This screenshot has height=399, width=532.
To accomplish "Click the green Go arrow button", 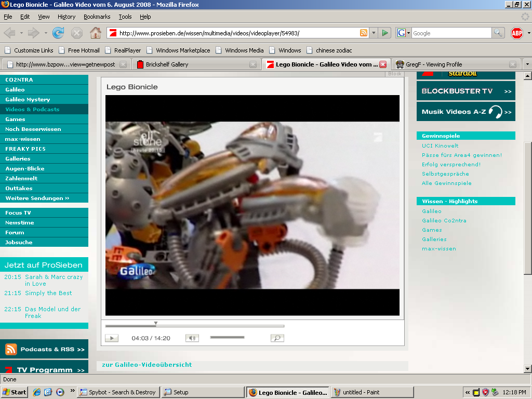I will point(385,33).
